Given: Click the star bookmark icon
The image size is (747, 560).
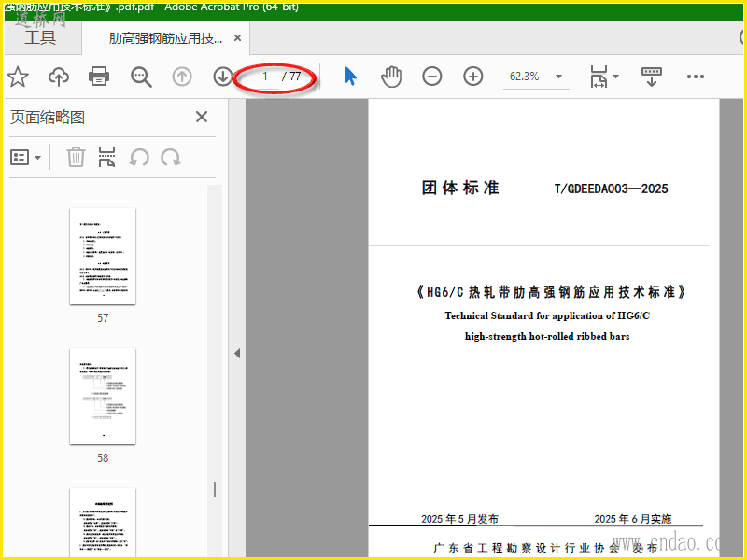Looking at the screenshot, I should pyautogui.click(x=18, y=77).
